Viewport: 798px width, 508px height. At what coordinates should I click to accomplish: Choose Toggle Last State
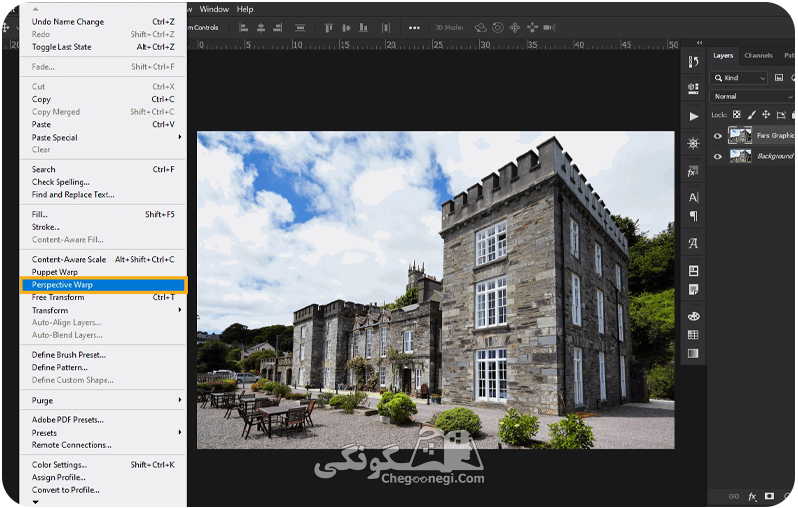pyautogui.click(x=103, y=47)
